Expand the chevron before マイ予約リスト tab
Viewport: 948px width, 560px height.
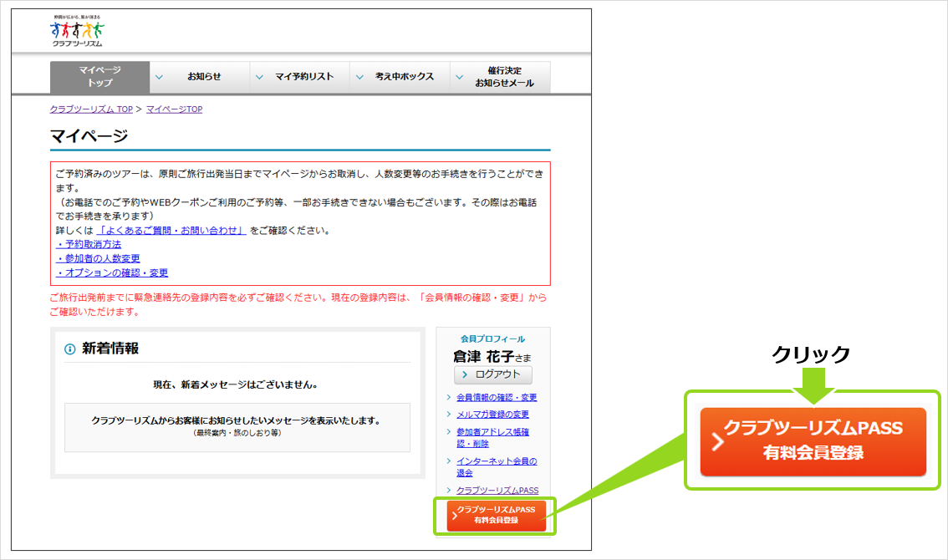(x=259, y=77)
